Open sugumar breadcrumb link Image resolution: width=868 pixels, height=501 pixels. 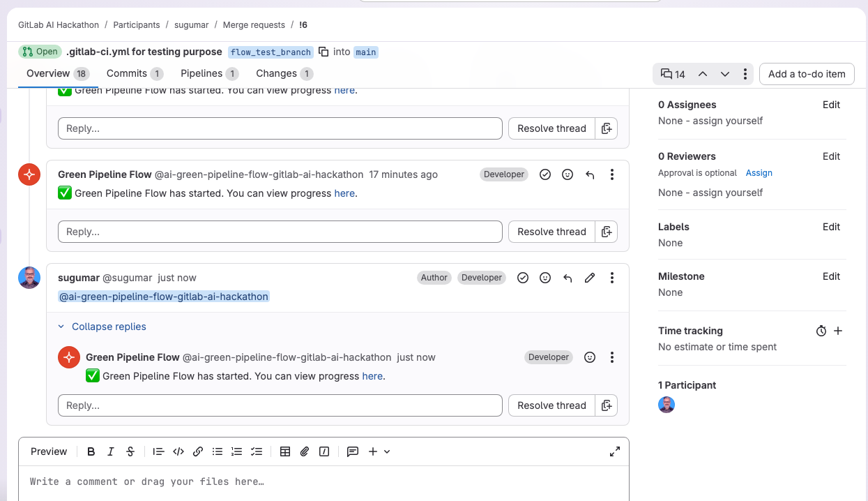[192, 25]
